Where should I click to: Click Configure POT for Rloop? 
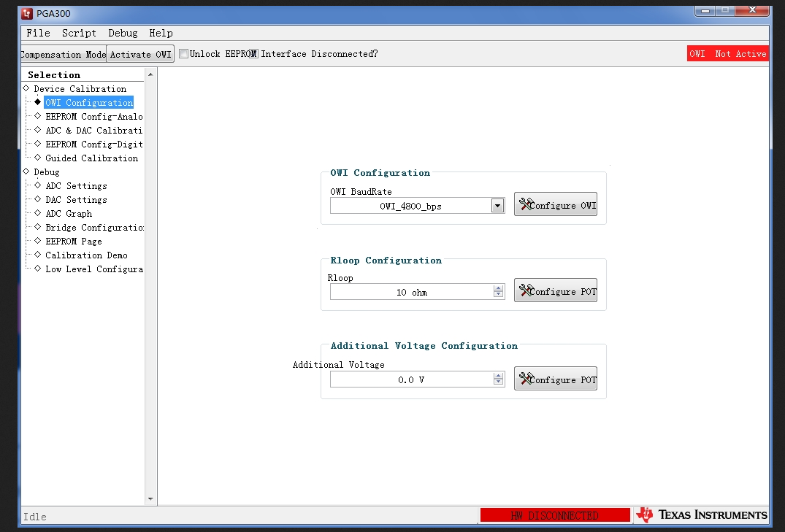tap(556, 290)
